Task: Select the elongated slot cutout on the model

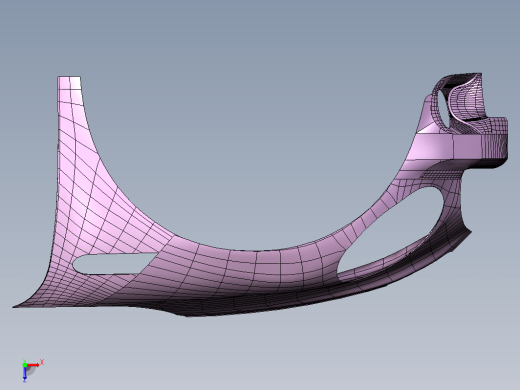Action: [x=114, y=264]
